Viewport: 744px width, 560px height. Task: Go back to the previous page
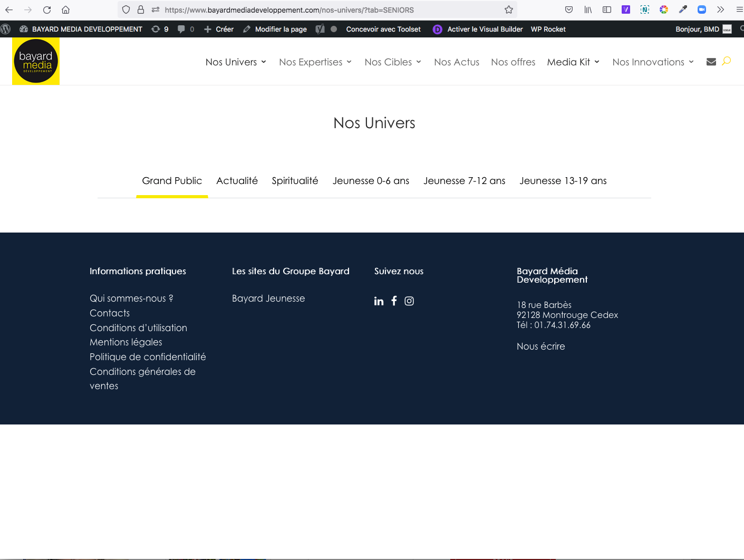pos(9,9)
